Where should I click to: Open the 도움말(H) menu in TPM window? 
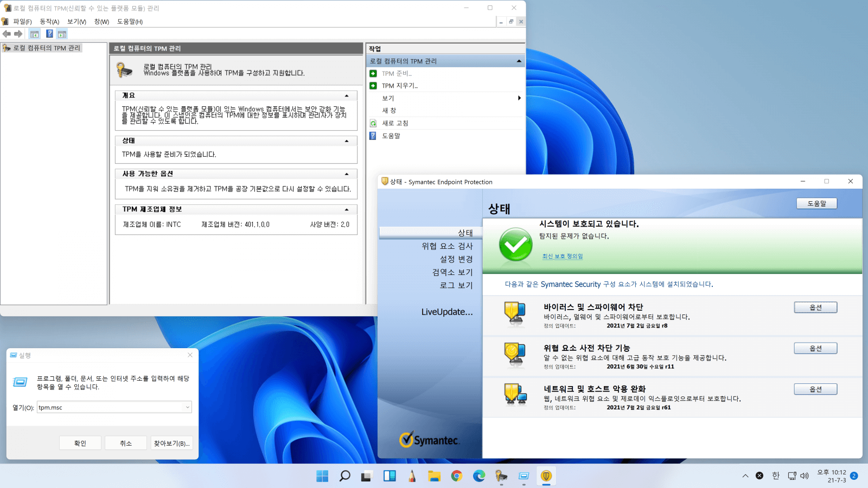[130, 22]
